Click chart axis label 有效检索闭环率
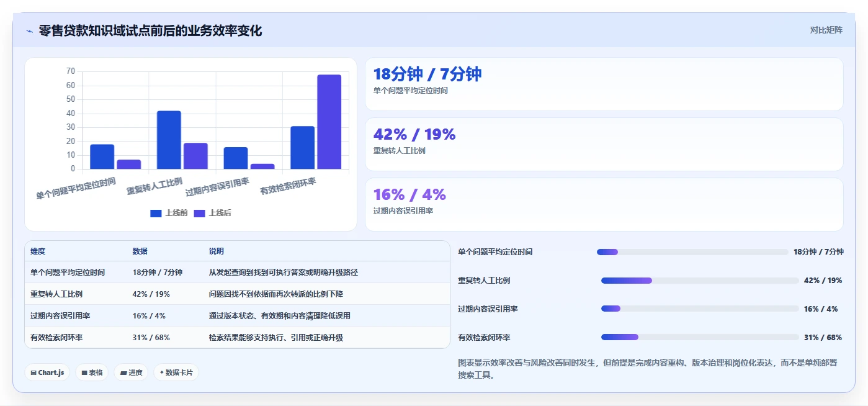This screenshot has height=406, width=868. click(288, 186)
